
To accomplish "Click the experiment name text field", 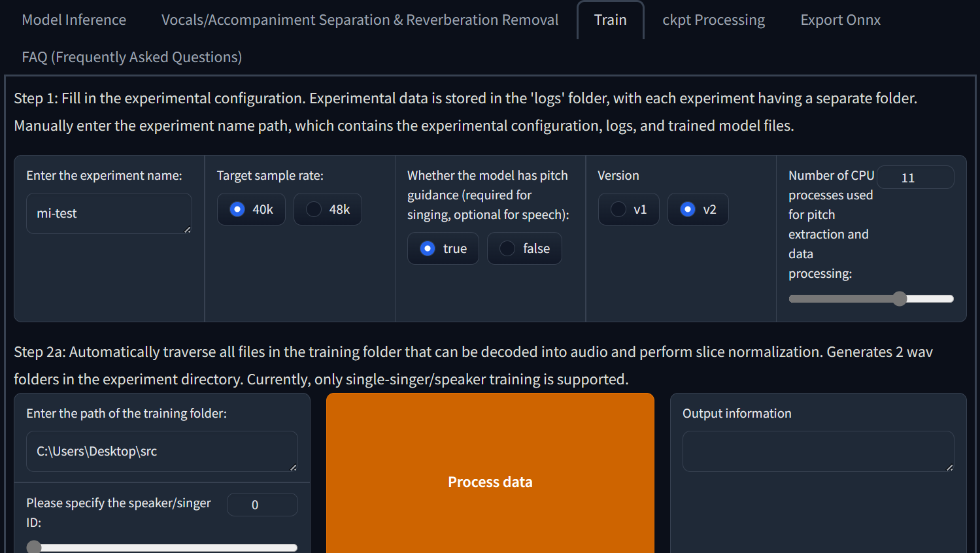I will (x=109, y=213).
